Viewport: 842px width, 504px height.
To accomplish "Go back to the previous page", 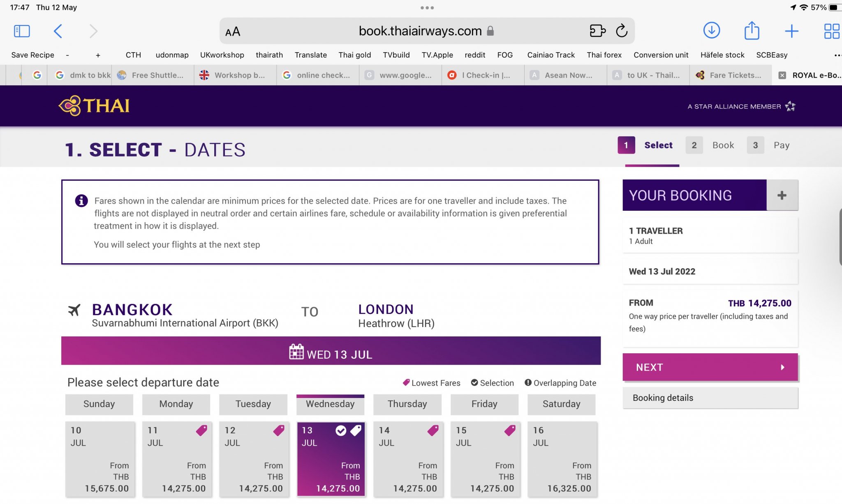I will [58, 31].
